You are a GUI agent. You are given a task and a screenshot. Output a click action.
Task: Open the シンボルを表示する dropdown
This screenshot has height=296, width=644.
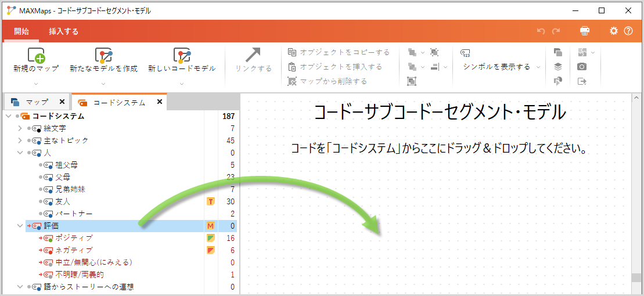coord(538,67)
